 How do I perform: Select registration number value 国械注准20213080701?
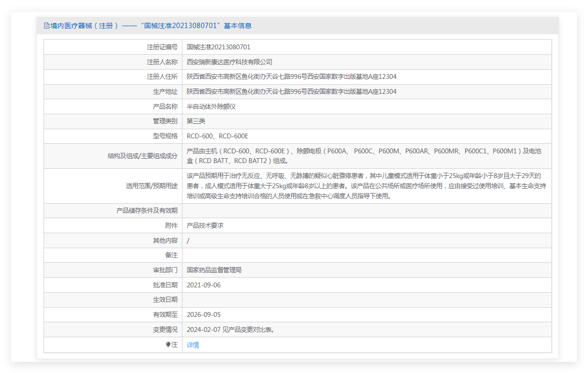[218, 47]
